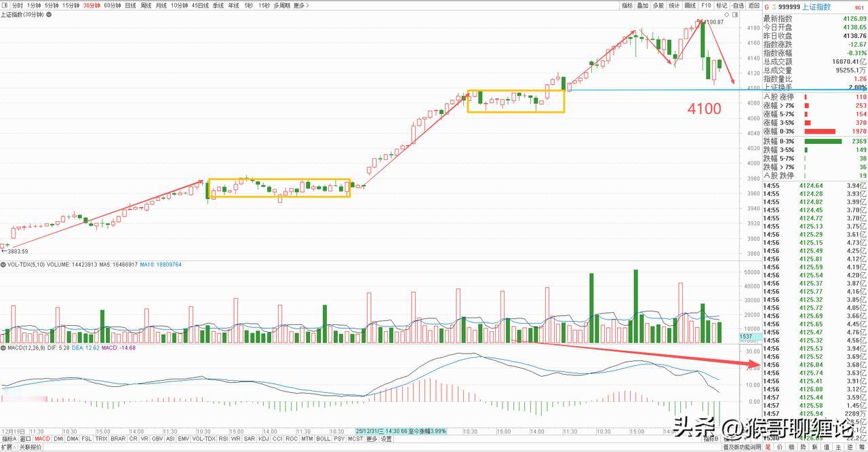This screenshot has width=868, height=452.
Task: Select the VOL-TDX indicator tab
Action: 203,438
